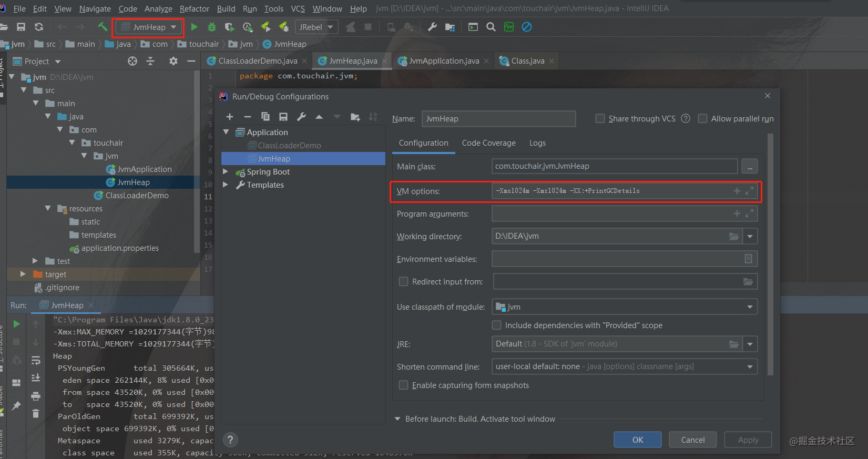Browse Main class with ellipsis button
Viewport: 868px width, 459px height.
(750, 166)
